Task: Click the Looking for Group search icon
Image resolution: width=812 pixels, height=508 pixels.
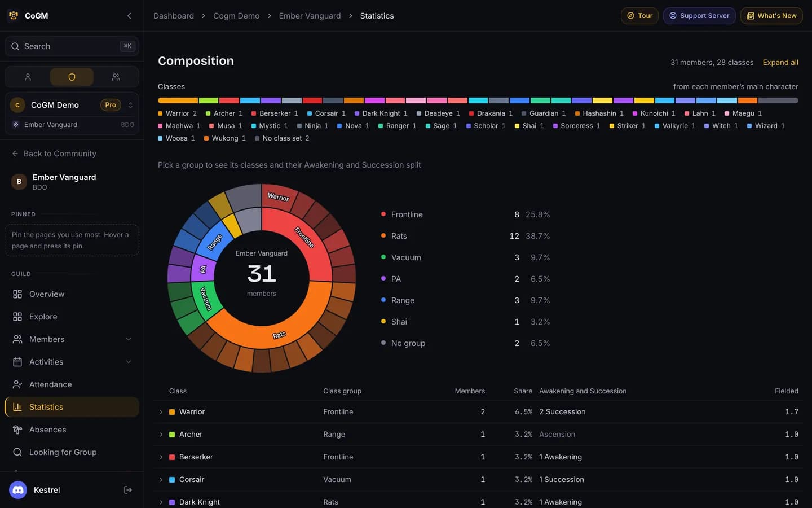Action: click(17, 452)
